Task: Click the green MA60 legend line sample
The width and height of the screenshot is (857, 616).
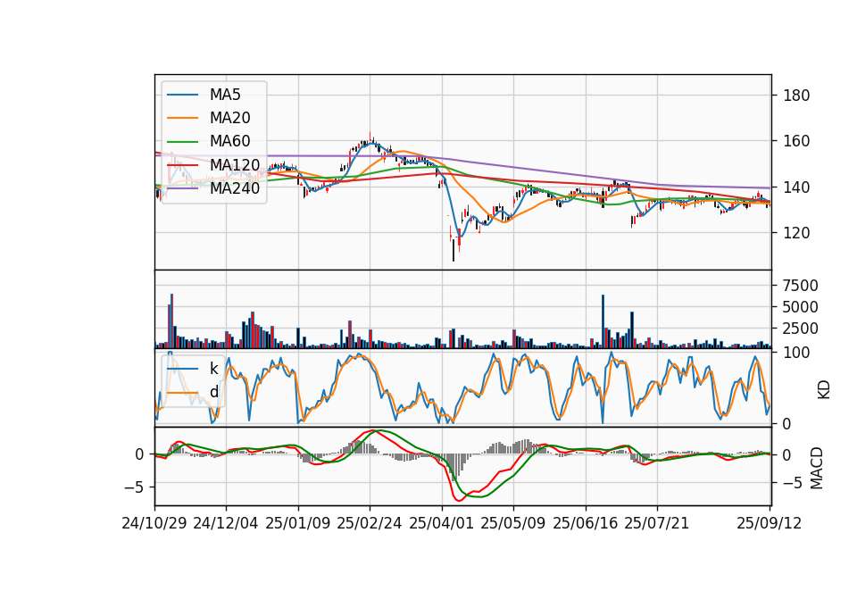Action: pos(182,142)
